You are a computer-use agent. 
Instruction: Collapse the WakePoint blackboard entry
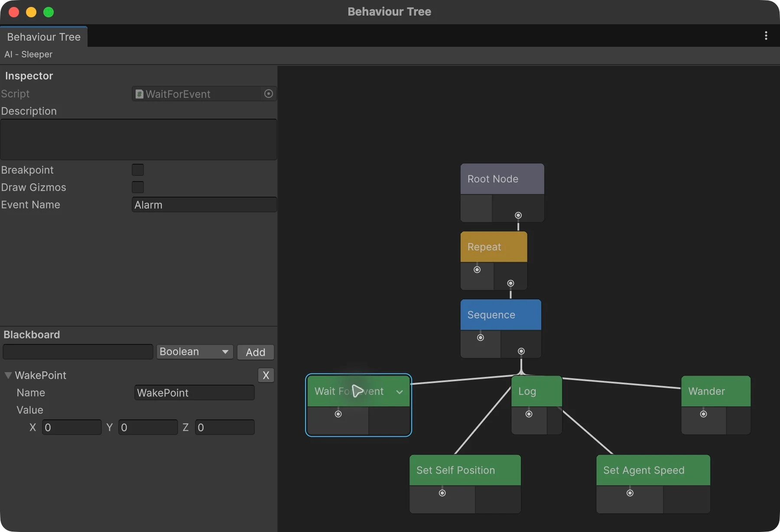point(8,375)
